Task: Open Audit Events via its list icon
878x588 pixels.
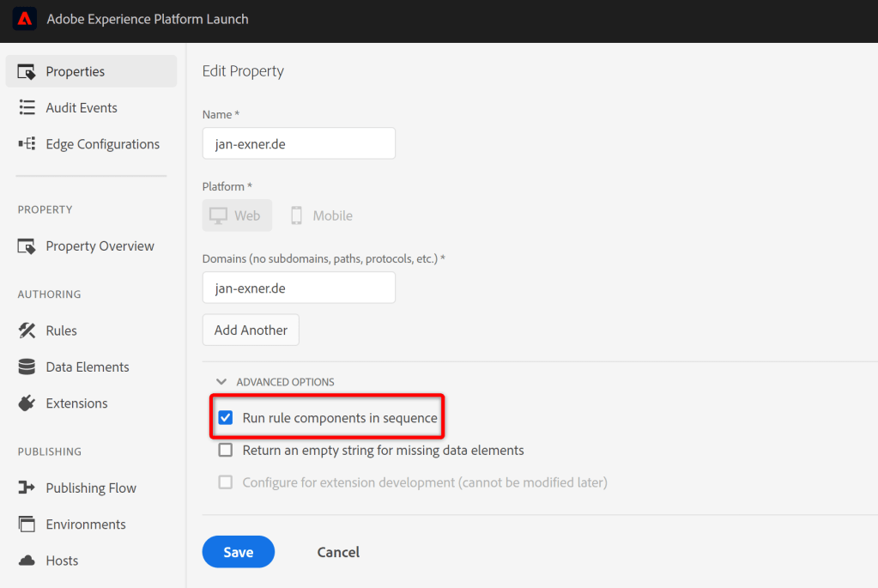Action: click(26, 107)
